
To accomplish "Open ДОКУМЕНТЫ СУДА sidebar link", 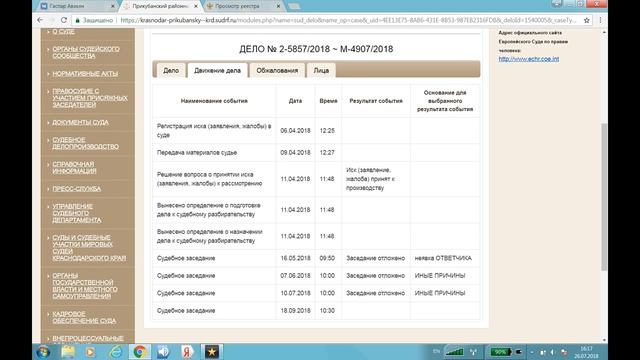I will click(x=80, y=122).
